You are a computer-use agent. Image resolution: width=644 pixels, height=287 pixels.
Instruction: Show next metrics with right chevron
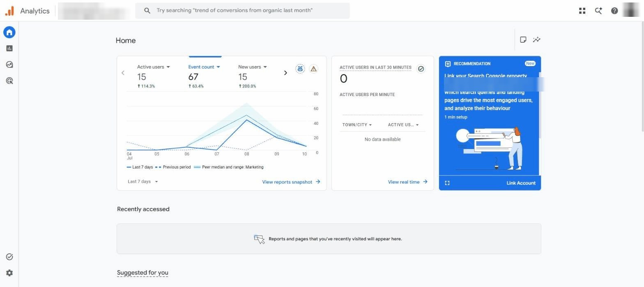[285, 73]
